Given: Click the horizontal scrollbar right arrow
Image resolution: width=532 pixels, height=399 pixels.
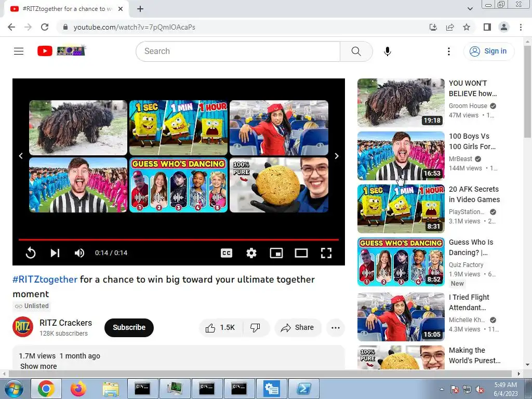Looking at the screenshot, I should point(518,374).
